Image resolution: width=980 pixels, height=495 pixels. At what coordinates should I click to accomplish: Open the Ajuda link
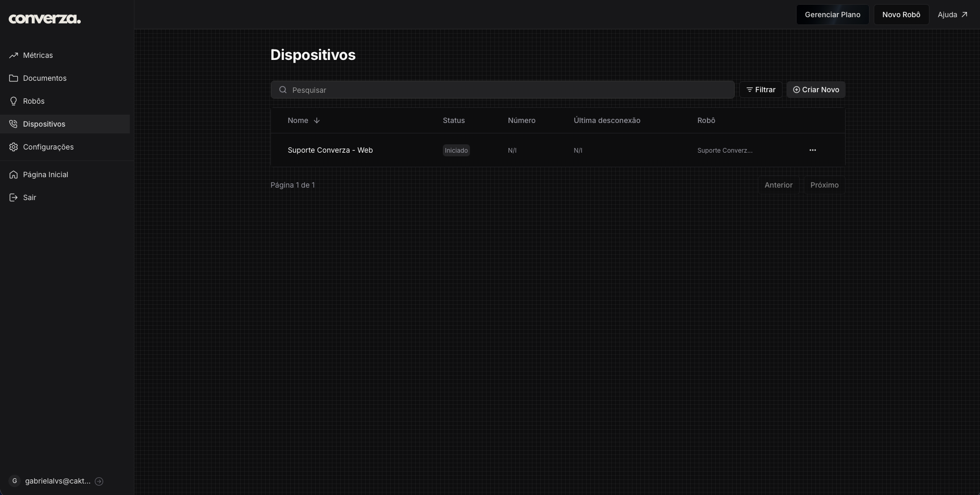(x=952, y=15)
